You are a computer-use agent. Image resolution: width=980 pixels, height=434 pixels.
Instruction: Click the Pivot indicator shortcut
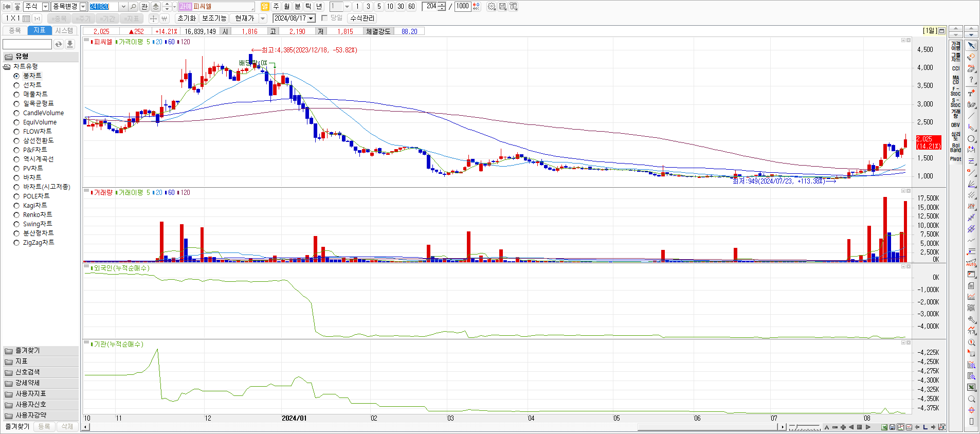[956, 159]
